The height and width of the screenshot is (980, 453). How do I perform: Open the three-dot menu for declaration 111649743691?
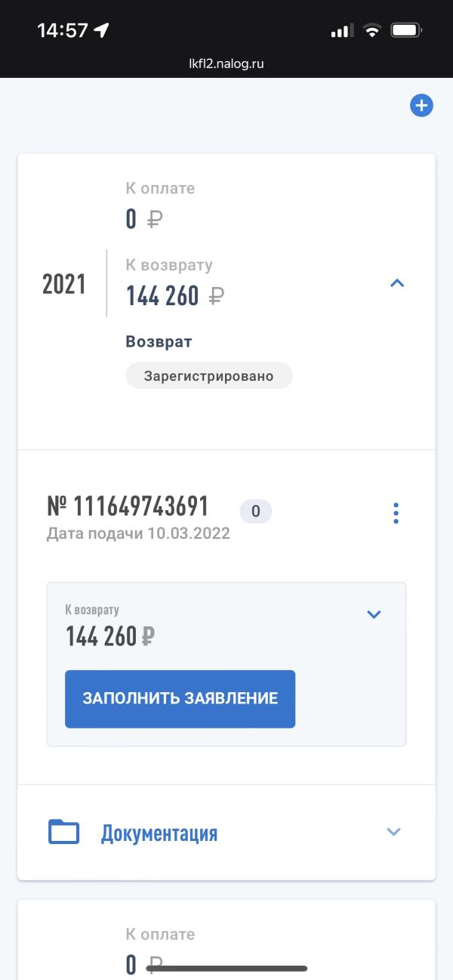coord(396,513)
